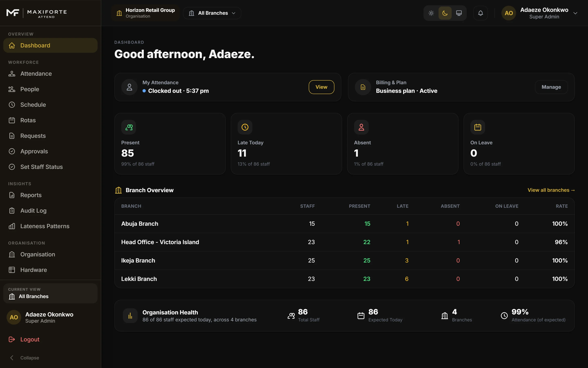Open Attendance from sidebar
This screenshot has width=588, height=368.
click(x=50, y=74)
